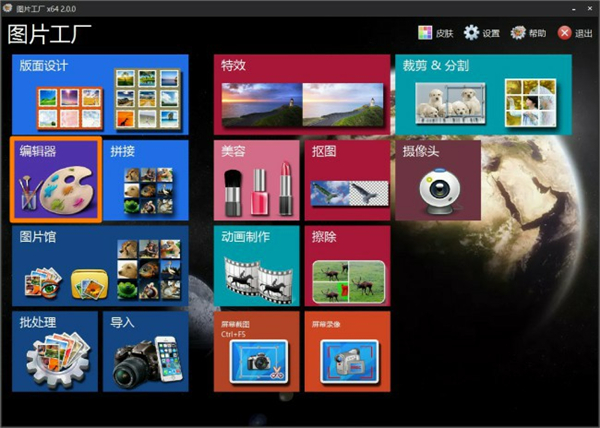Open the 抠图 cutout tool tile
The height and width of the screenshot is (428, 600).
pos(347,181)
